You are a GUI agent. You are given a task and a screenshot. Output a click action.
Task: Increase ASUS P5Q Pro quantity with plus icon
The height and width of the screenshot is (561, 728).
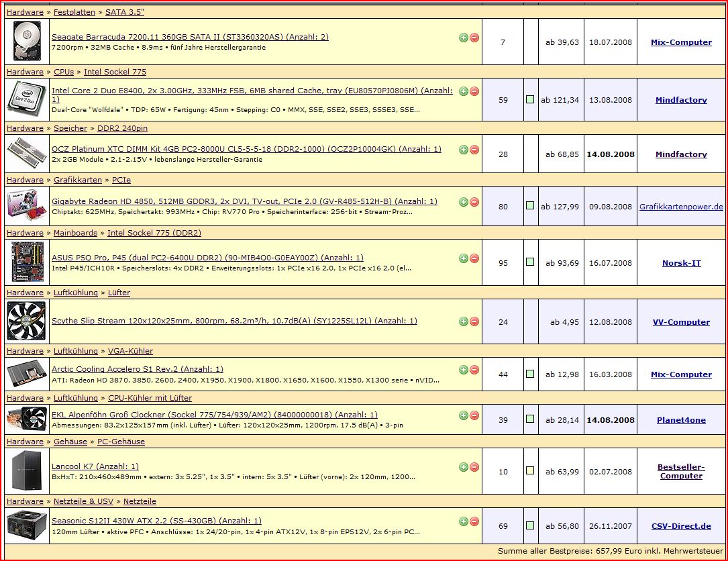click(464, 258)
